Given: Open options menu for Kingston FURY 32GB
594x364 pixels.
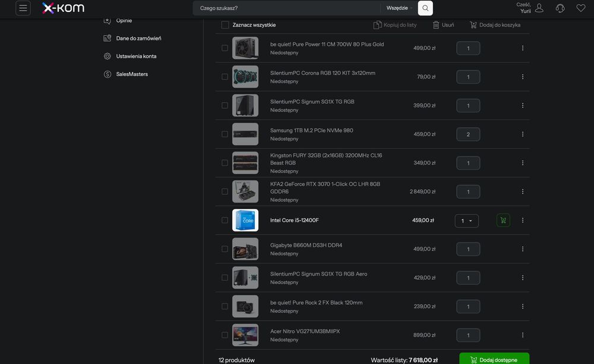Looking at the screenshot, I should [x=523, y=163].
